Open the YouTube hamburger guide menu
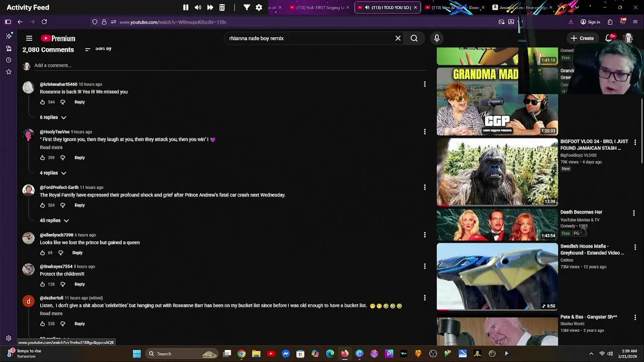 pyautogui.click(x=29, y=38)
